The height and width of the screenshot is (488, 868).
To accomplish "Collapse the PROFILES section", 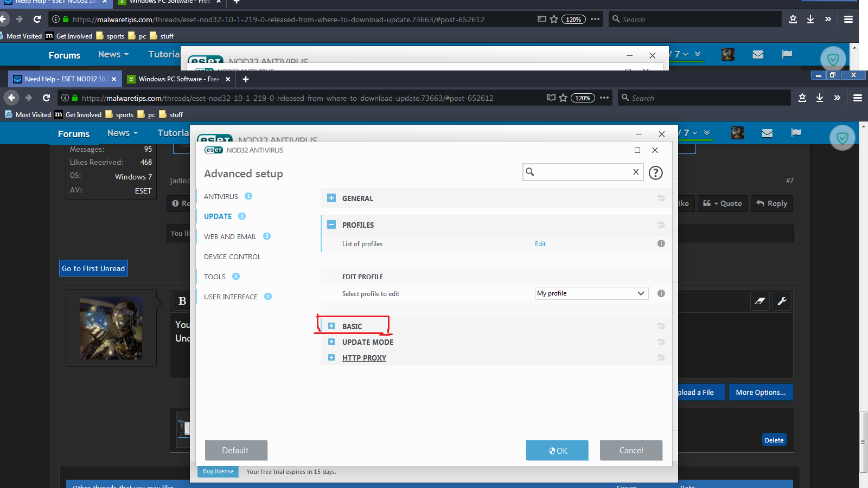I will [331, 224].
